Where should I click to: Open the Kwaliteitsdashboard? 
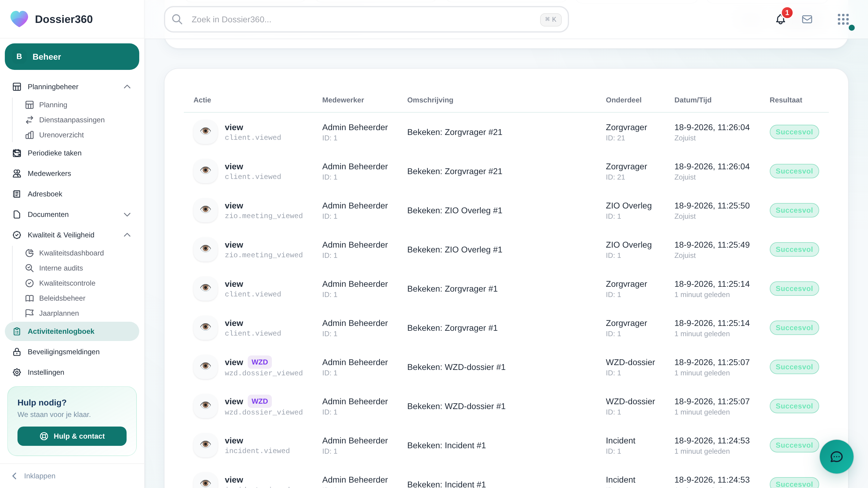tap(71, 253)
